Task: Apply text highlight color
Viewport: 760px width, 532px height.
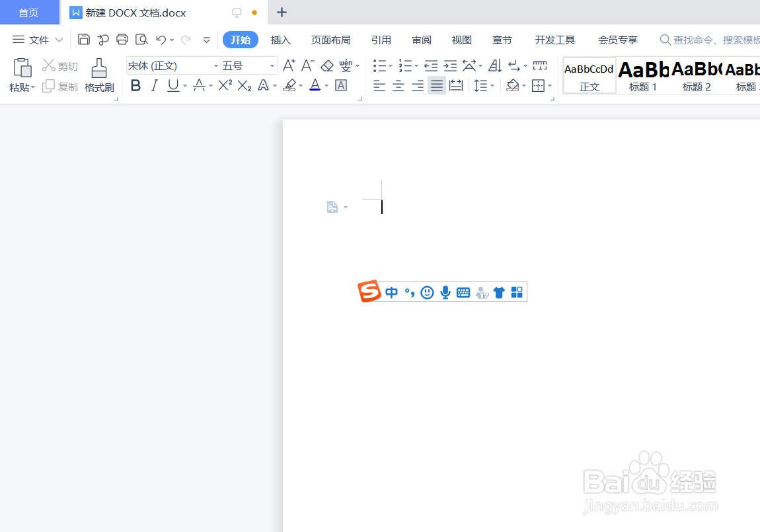Action: [289, 86]
